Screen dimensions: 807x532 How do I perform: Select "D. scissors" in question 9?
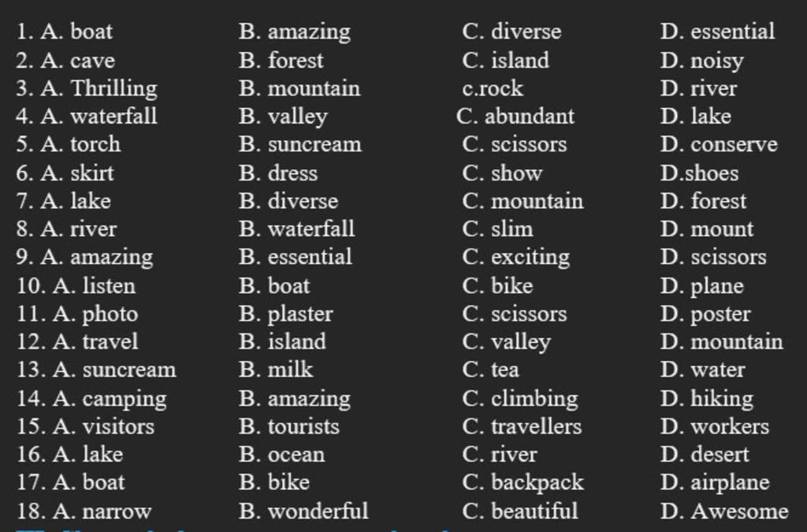click(713, 258)
